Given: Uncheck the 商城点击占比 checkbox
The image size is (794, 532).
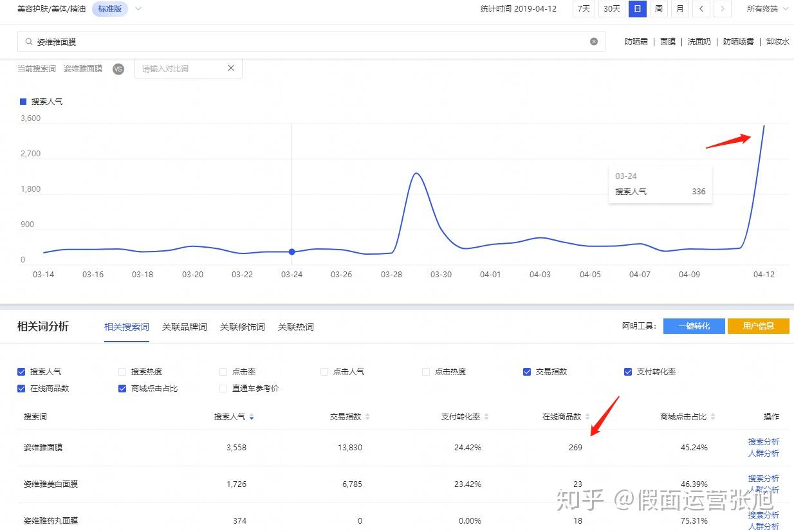Looking at the screenshot, I should [122, 389].
